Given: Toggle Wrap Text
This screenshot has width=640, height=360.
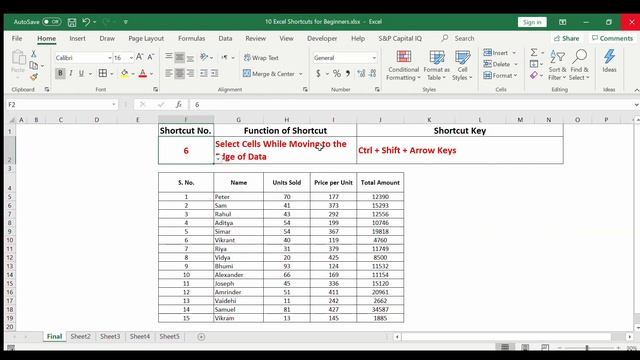Looking at the screenshot, I should click(x=261, y=58).
